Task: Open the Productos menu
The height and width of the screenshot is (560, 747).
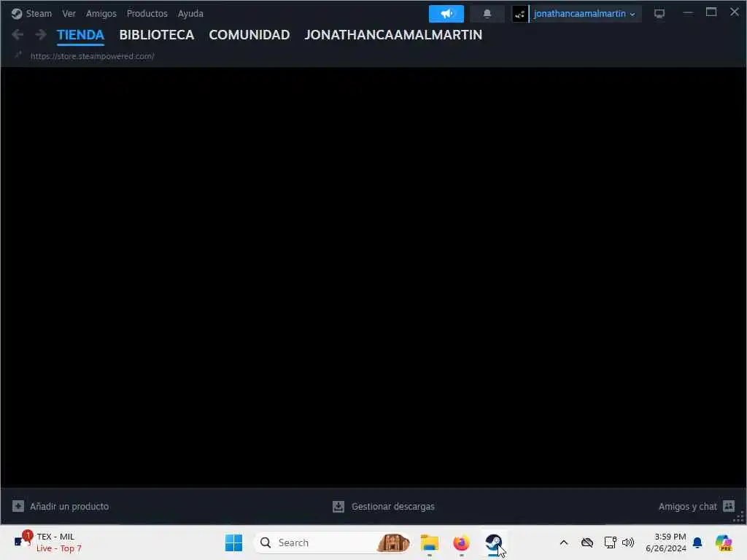Action: click(147, 13)
